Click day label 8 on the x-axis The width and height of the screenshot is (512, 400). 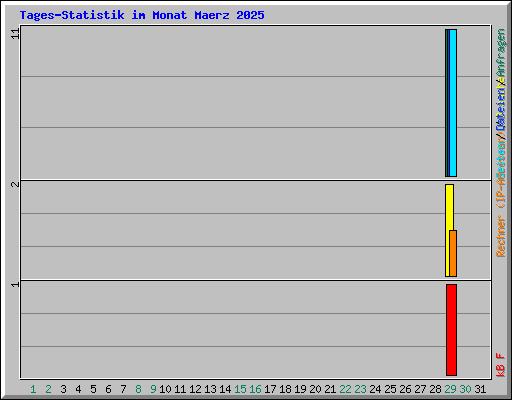tap(138, 389)
